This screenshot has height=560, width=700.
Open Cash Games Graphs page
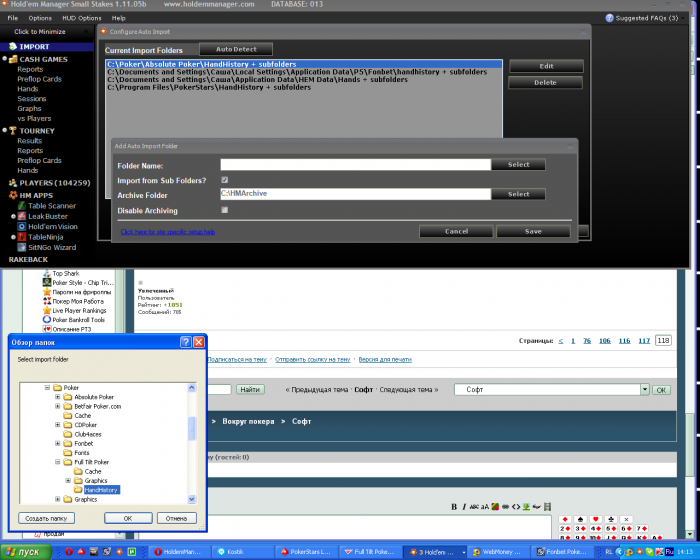click(29, 109)
